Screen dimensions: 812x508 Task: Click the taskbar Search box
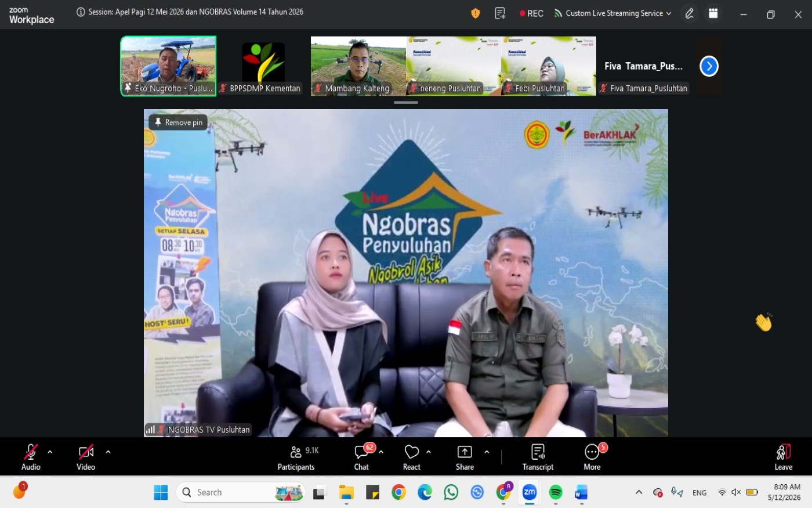(241, 492)
